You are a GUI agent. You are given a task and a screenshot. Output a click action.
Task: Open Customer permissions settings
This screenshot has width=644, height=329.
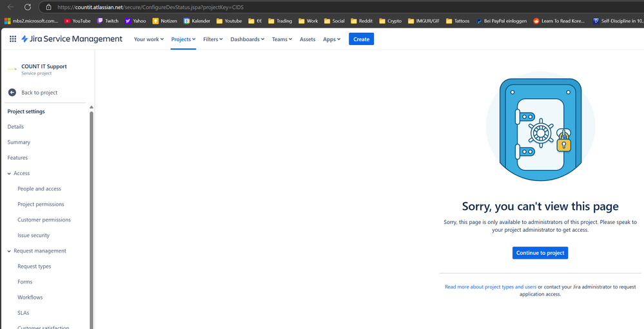[44, 220]
